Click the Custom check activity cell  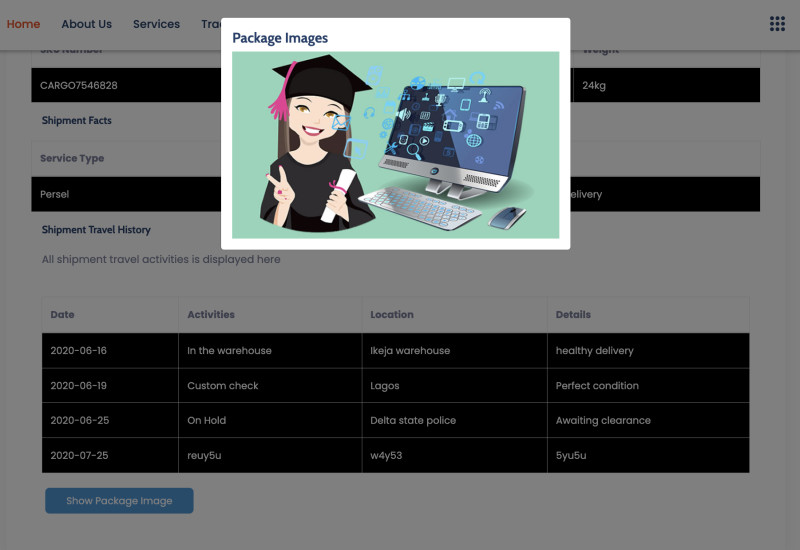point(222,386)
